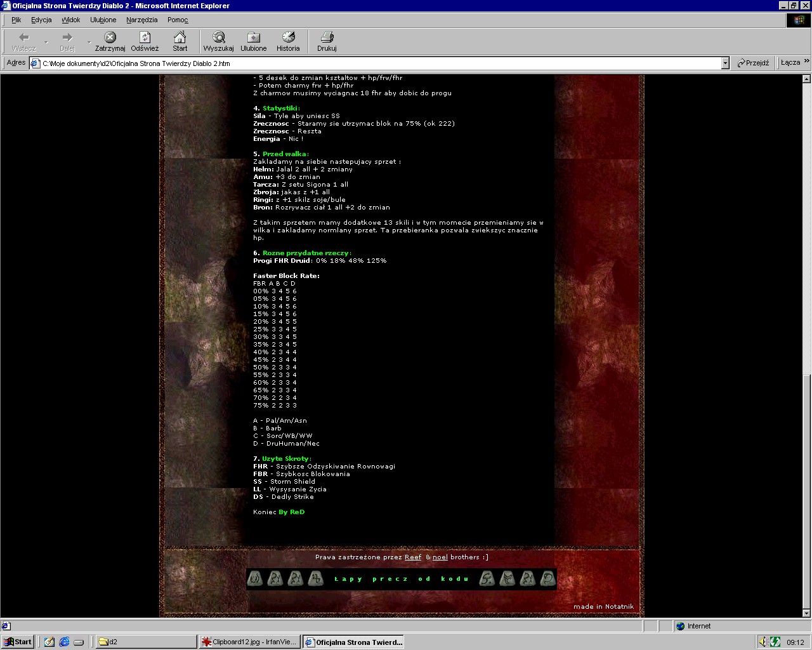This screenshot has height=650, width=812.
Task: Open the Wyszukaj search icon
Action: (x=218, y=38)
